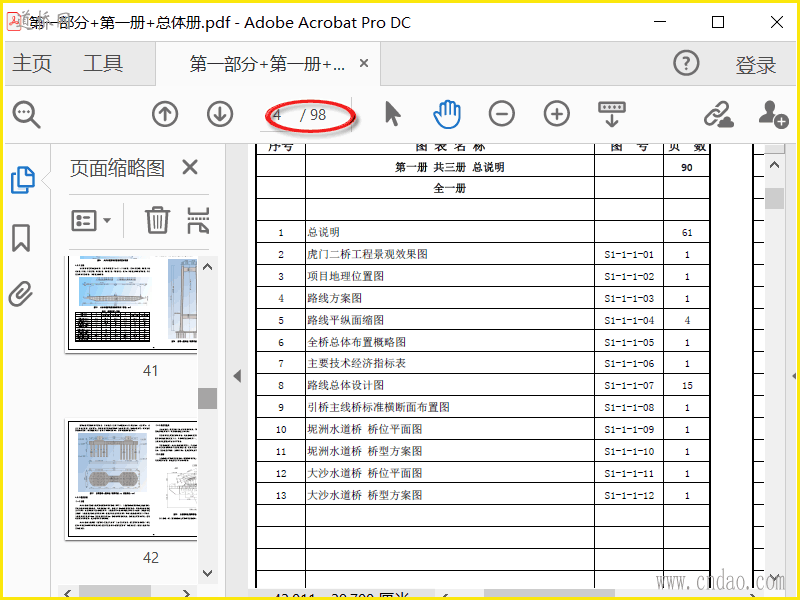Open the fit-page scrolling mode icon
This screenshot has width=800, height=600.
(612, 114)
